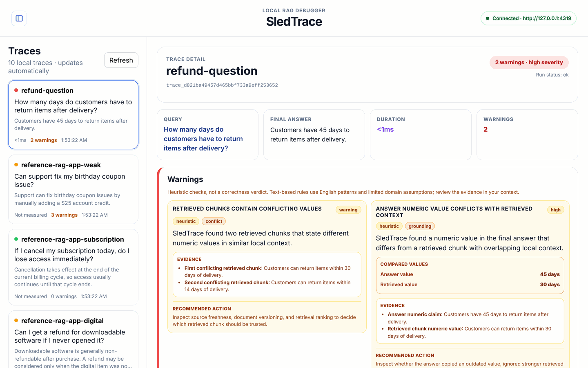This screenshot has height=368, width=588.
Task: Click the Query card question text
Action: [203, 139]
